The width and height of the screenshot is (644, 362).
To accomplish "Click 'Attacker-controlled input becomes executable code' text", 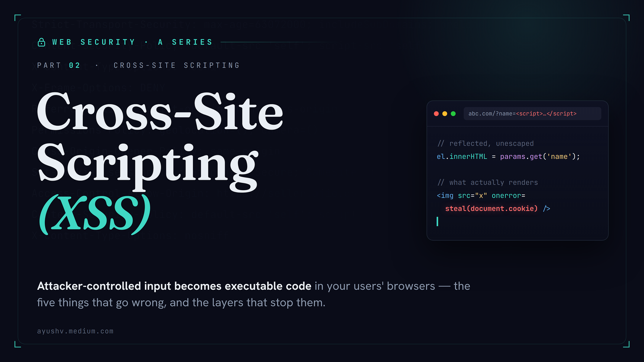I will pos(174,286).
